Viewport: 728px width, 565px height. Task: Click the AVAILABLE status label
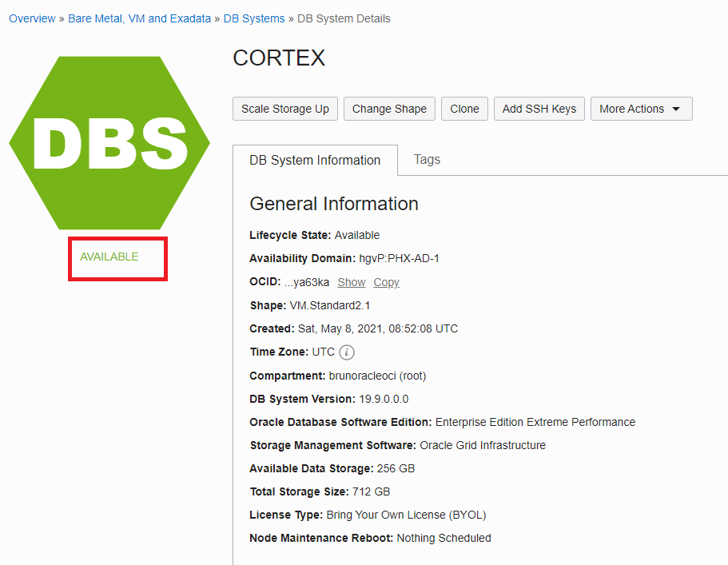pyautogui.click(x=109, y=257)
